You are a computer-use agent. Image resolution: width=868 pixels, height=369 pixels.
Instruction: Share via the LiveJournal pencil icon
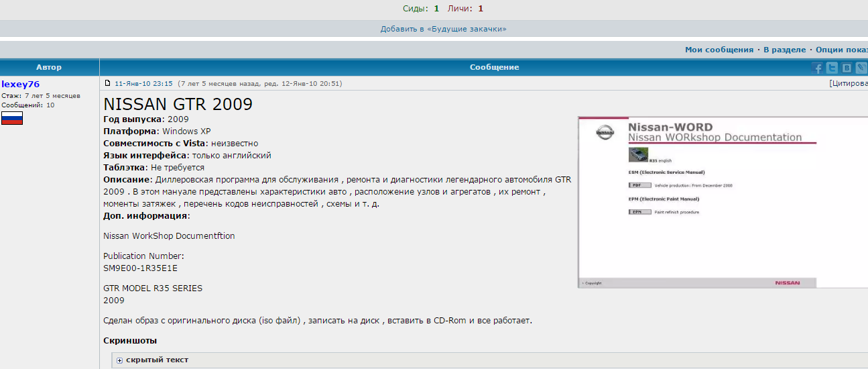(861, 68)
